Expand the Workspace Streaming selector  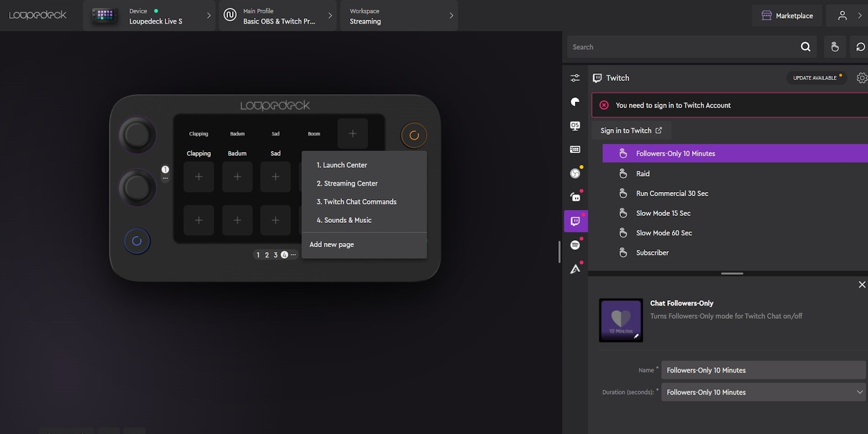pyautogui.click(x=399, y=16)
